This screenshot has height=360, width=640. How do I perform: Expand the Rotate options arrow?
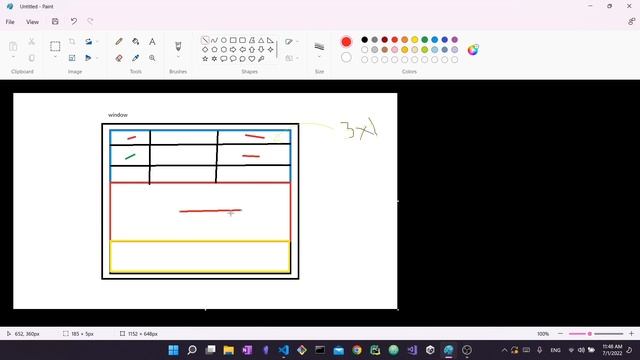coord(97,42)
